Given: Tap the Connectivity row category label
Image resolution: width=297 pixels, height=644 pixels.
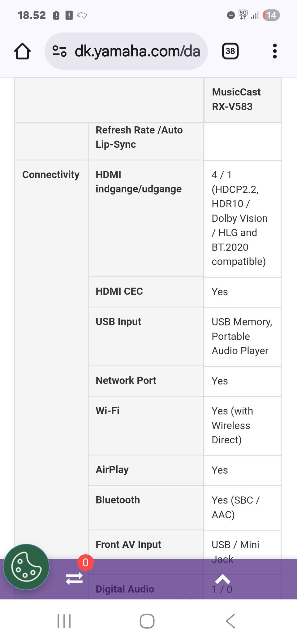Looking at the screenshot, I should 51,175.
